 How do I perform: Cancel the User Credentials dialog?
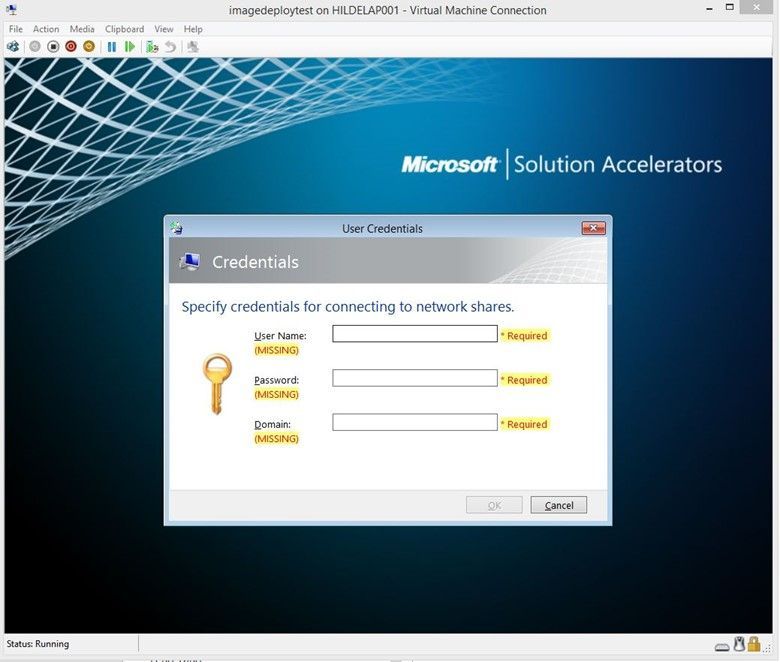click(x=559, y=505)
